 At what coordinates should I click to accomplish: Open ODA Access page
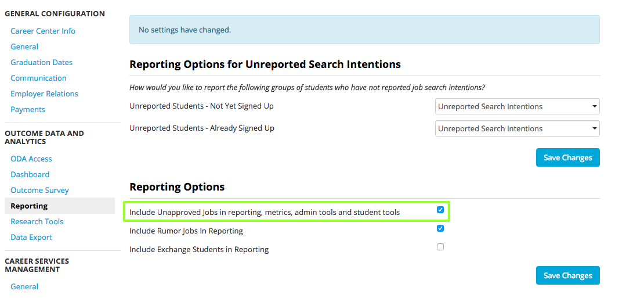pos(31,159)
